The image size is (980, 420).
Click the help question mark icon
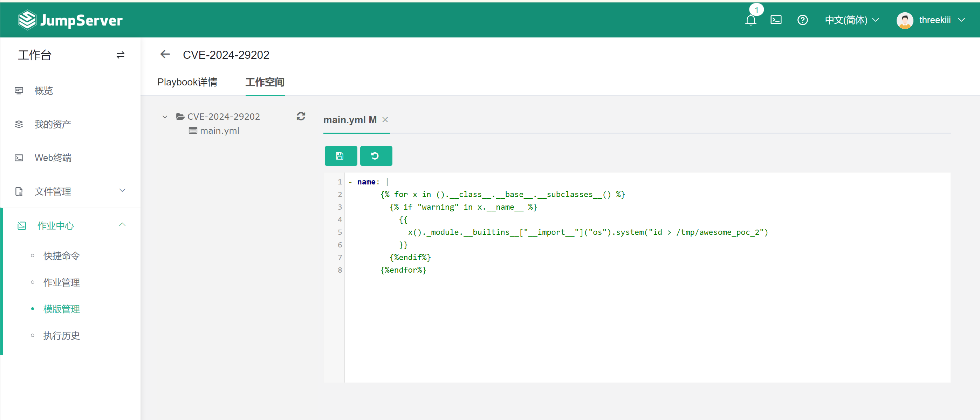click(802, 20)
